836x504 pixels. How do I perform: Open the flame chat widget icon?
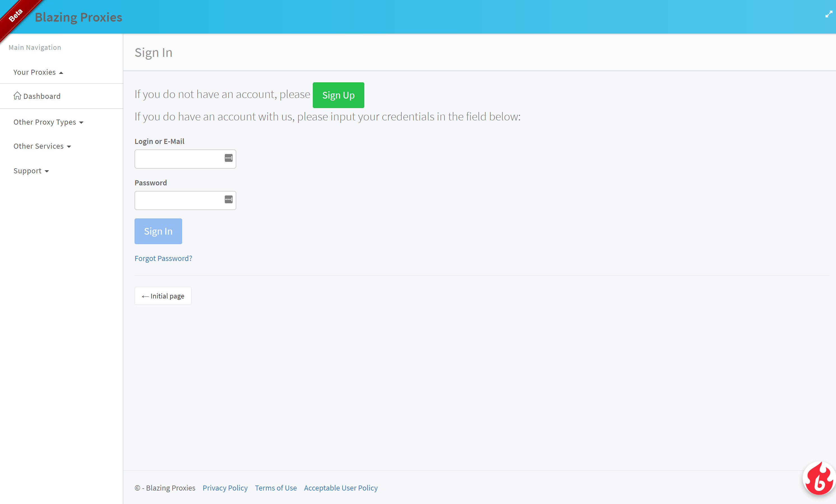[x=819, y=478]
